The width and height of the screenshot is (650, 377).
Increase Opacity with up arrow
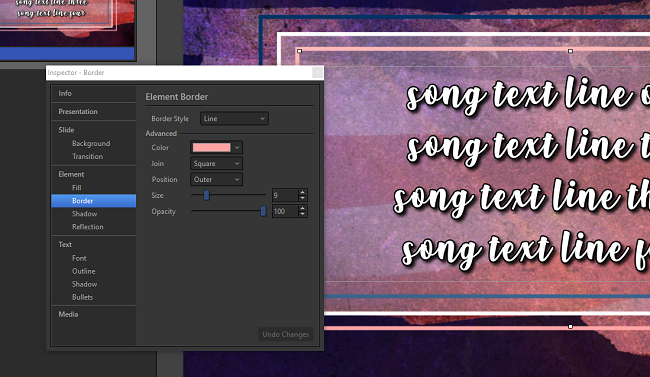[303, 209]
